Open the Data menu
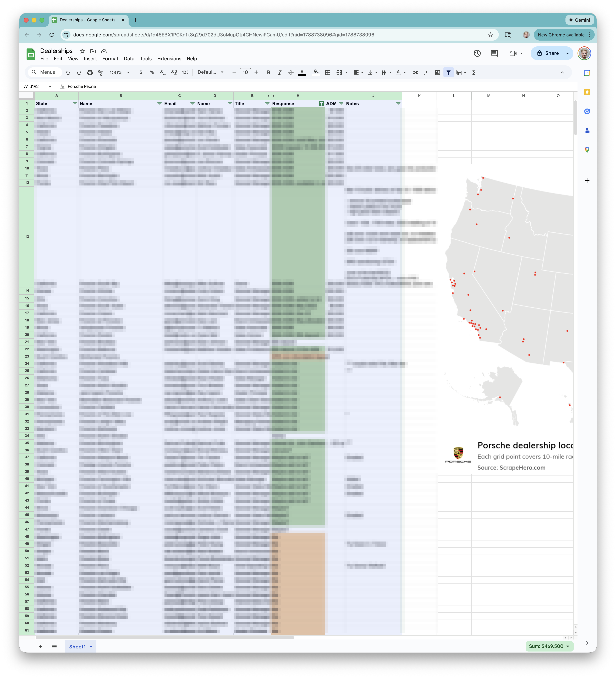The height and width of the screenshot is (678, 616). [x=129, y=58]
